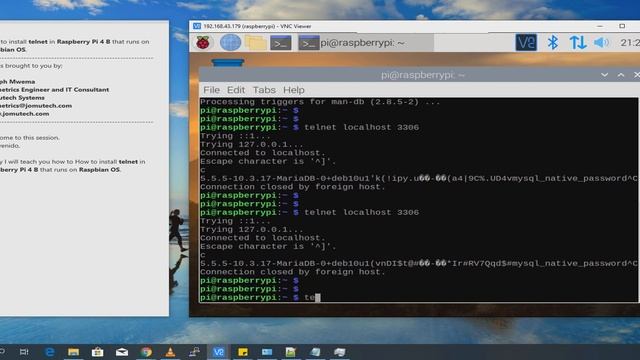Open File Explorer from the taskbar
The image size is (640, 360).
point(73,352)
